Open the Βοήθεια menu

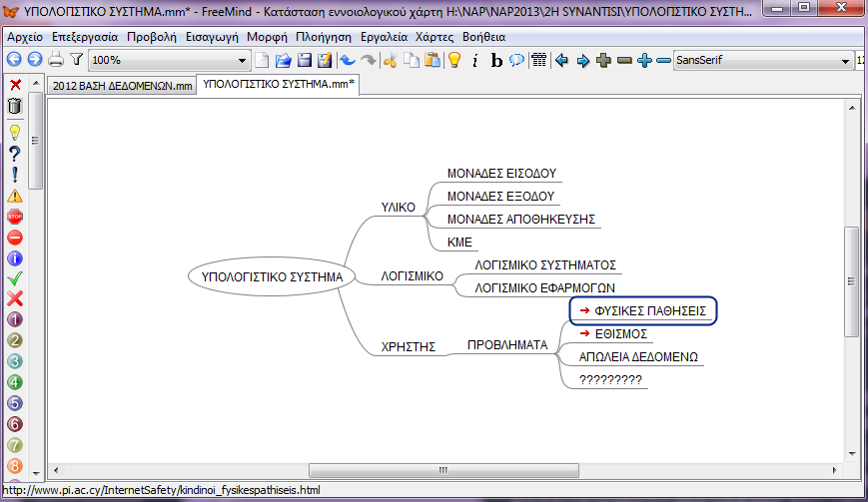[483, 37]
